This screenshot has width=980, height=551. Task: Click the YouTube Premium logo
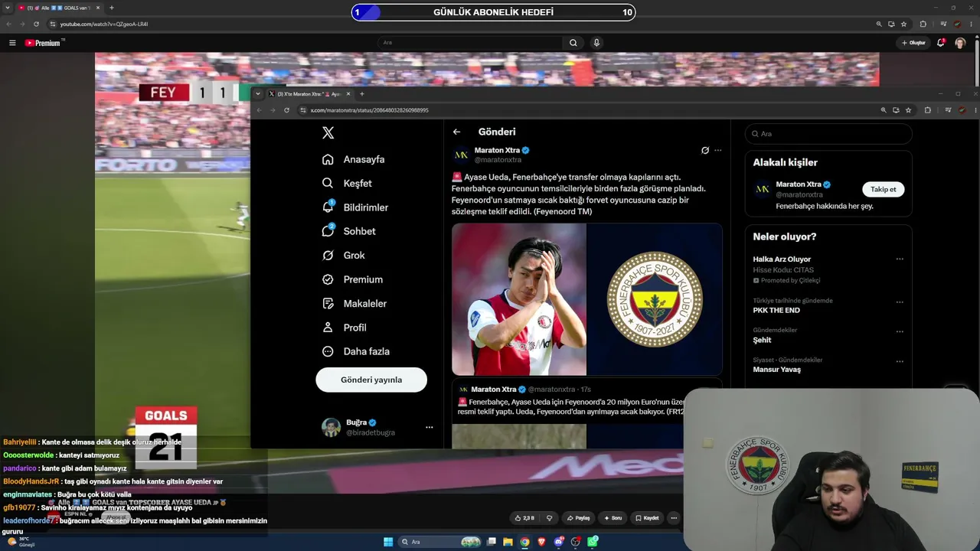43,43
